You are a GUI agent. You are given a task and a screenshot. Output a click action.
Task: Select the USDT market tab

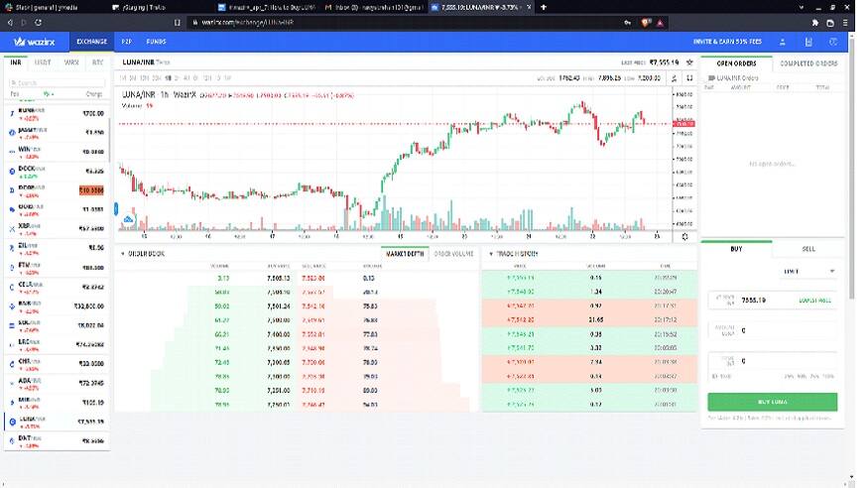[43, 62]
